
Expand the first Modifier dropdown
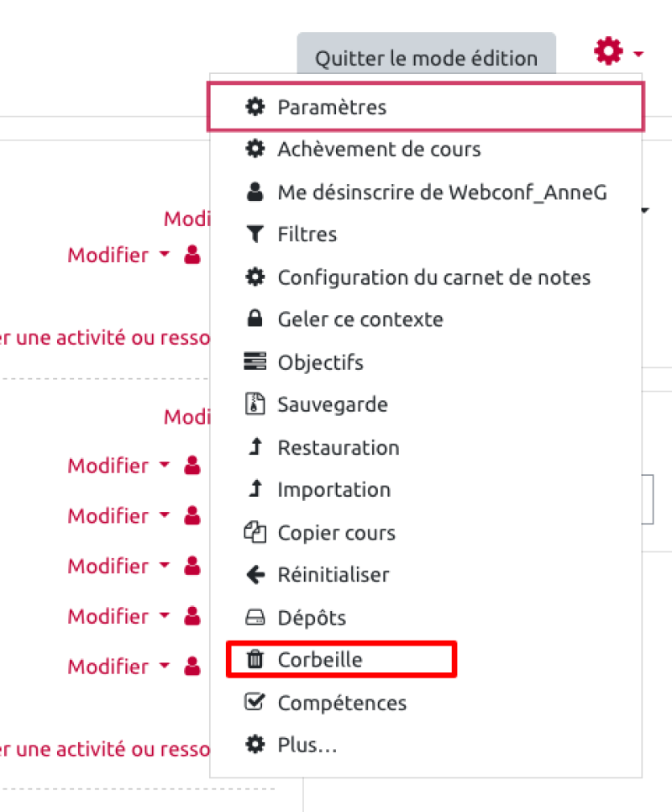(118, 255)
